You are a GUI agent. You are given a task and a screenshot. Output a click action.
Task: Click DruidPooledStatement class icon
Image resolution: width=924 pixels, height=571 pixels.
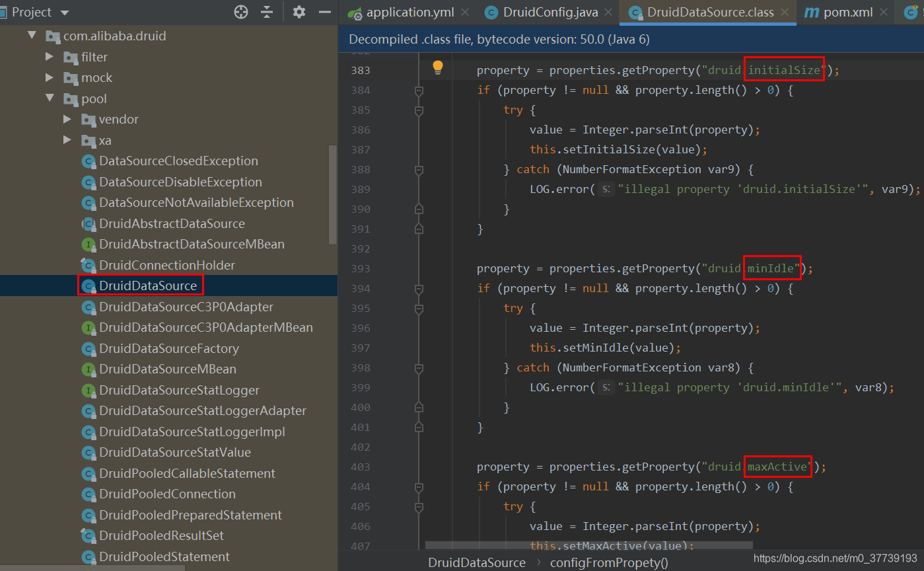[88, 557]
